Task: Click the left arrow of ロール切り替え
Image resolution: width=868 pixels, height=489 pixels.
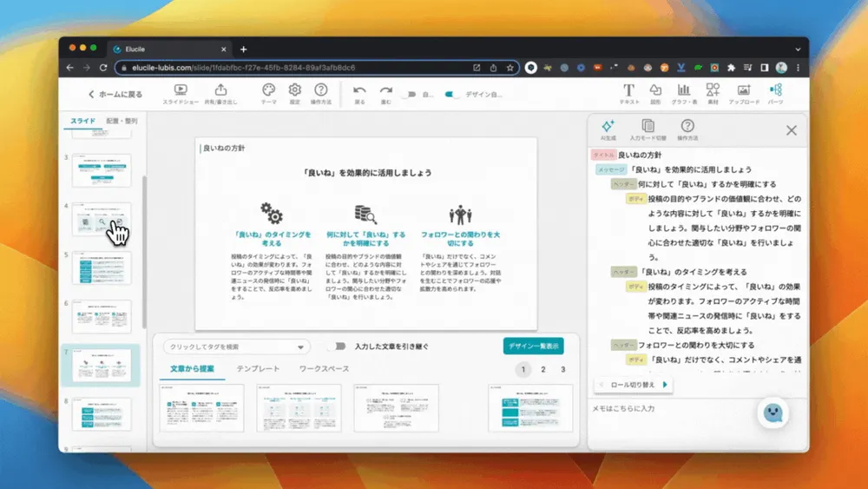Action: (602, 384)
